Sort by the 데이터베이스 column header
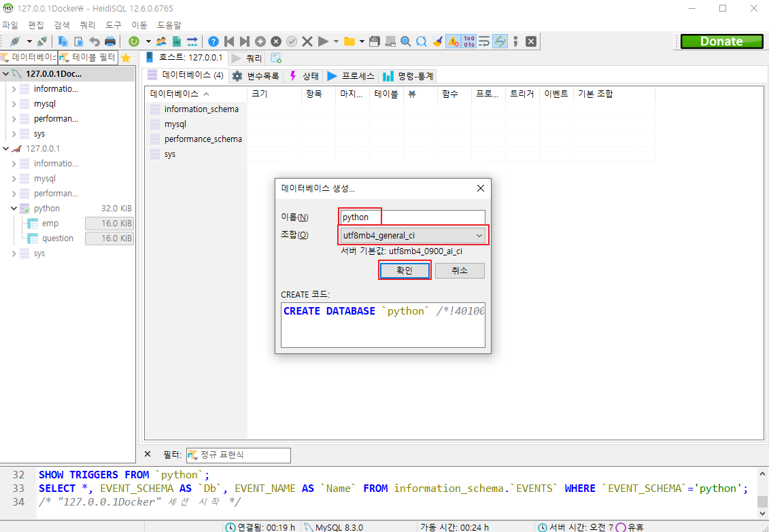This screenshot has width=769, height=532. [x=196, y=94]
